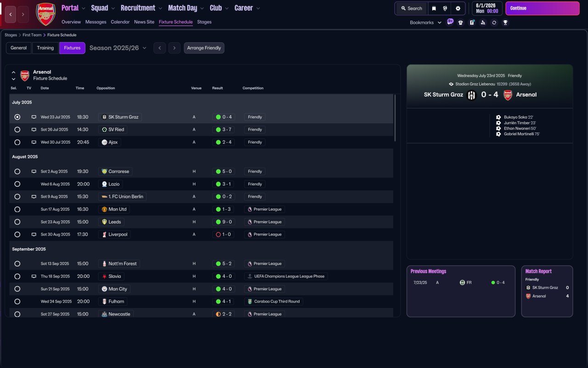Open settings gear icon
Viewport: 588px width, 368px height.
[x=458, y=8]
